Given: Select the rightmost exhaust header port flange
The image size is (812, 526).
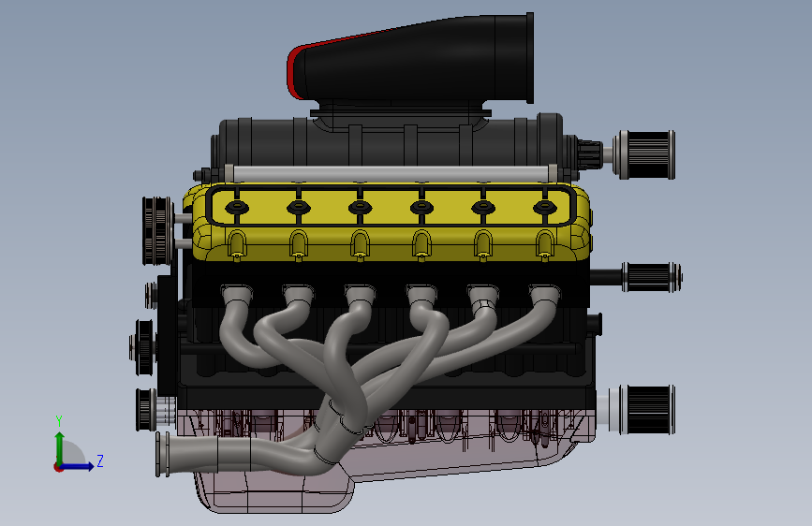Looking at the screenshot, I should 545,294.
